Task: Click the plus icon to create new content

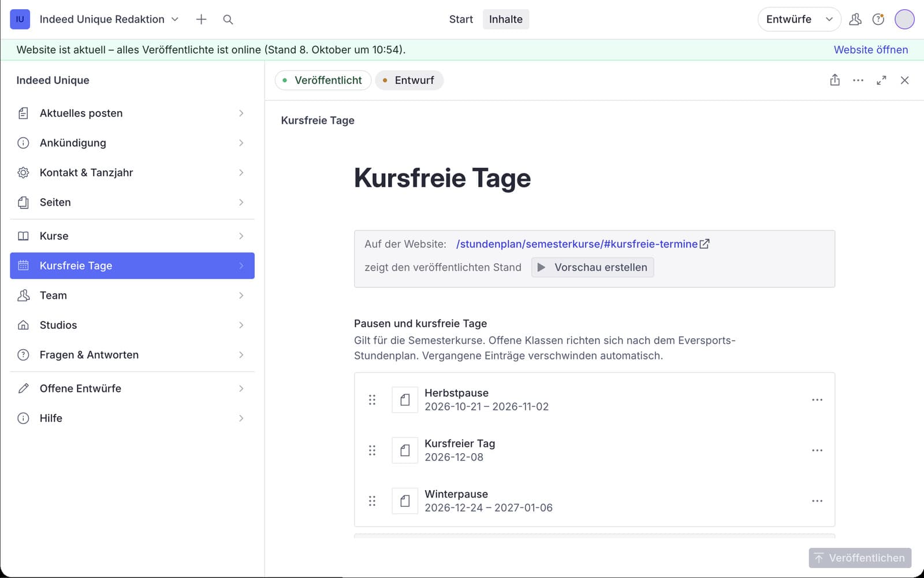Action: (201, 20)
